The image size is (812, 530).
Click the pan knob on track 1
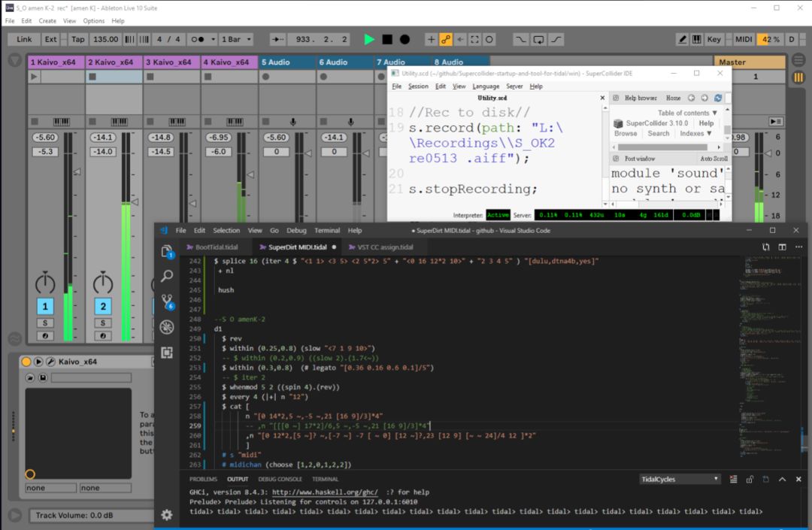pyautogui.click(x=45, y=283)
